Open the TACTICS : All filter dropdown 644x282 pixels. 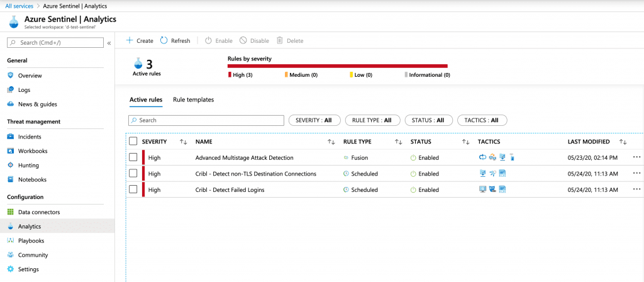[x=481, y=120]
